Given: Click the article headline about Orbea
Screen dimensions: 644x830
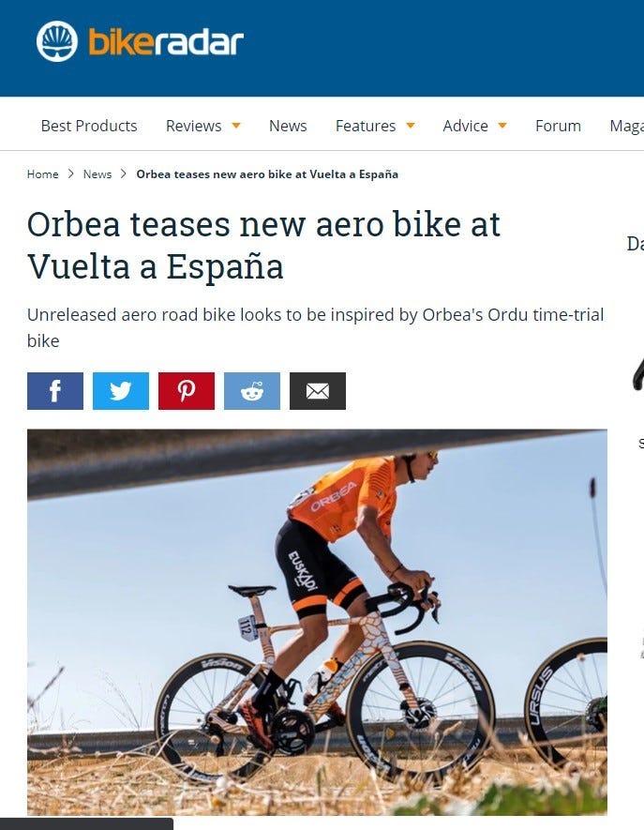Looking at the screenshot, I should [x=263, y=245].
